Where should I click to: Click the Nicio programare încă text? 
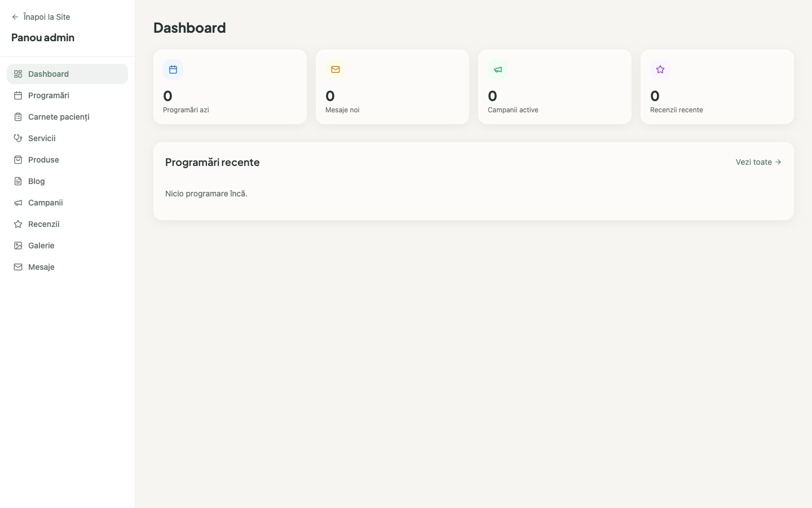tap(206, 194)
